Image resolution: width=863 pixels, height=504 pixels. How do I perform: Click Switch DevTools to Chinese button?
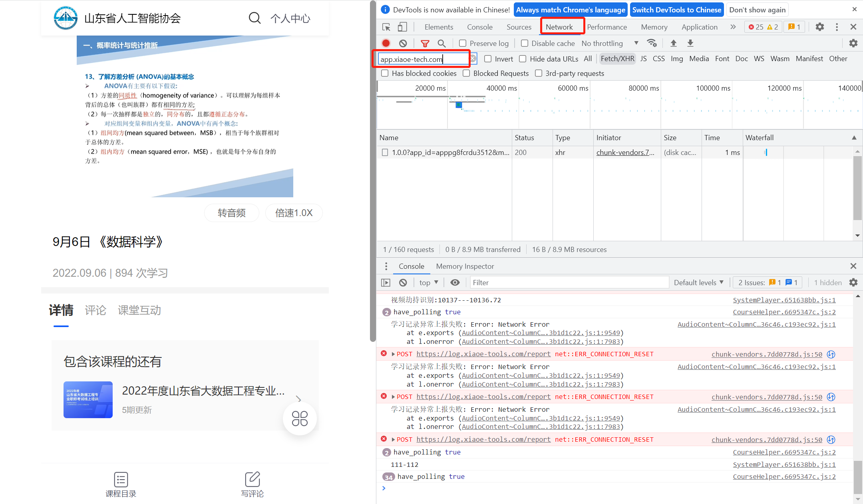click(x=676, y=10)
